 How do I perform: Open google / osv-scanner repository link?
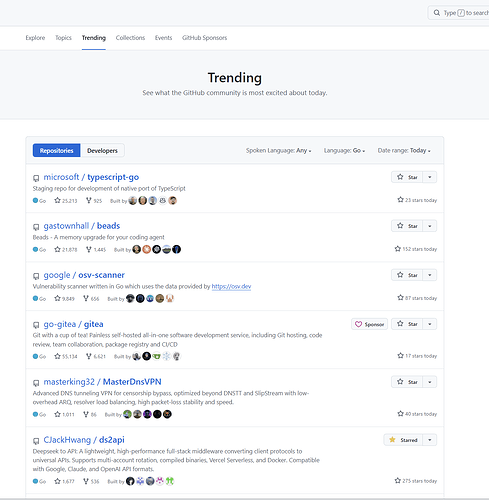(84, 275)
